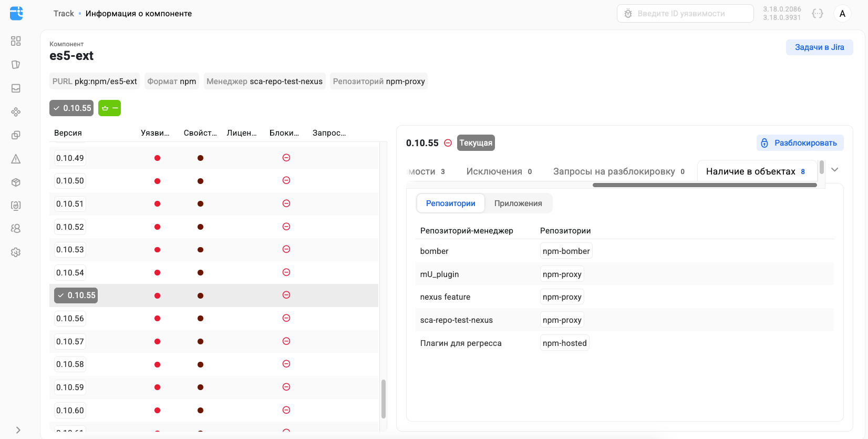Click red vulnerability dot in 0.10.58 row
This screenshot has height=439, width=868.
coord(157,365)
